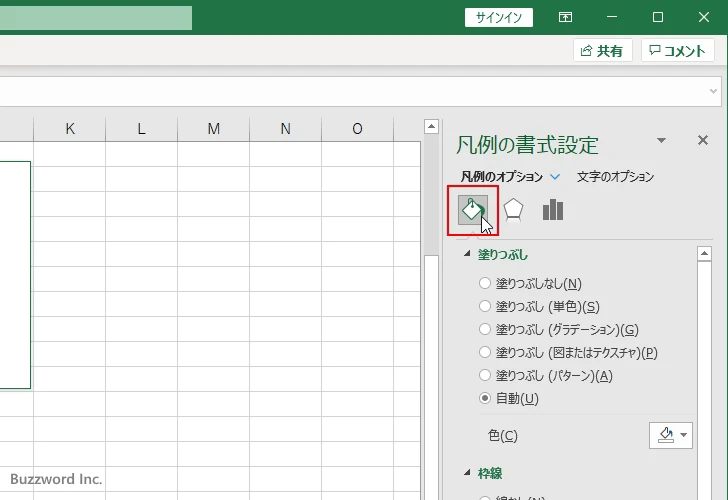Open the Legend Options bar chart tab
728x500 pixels.
click(552, 210)
